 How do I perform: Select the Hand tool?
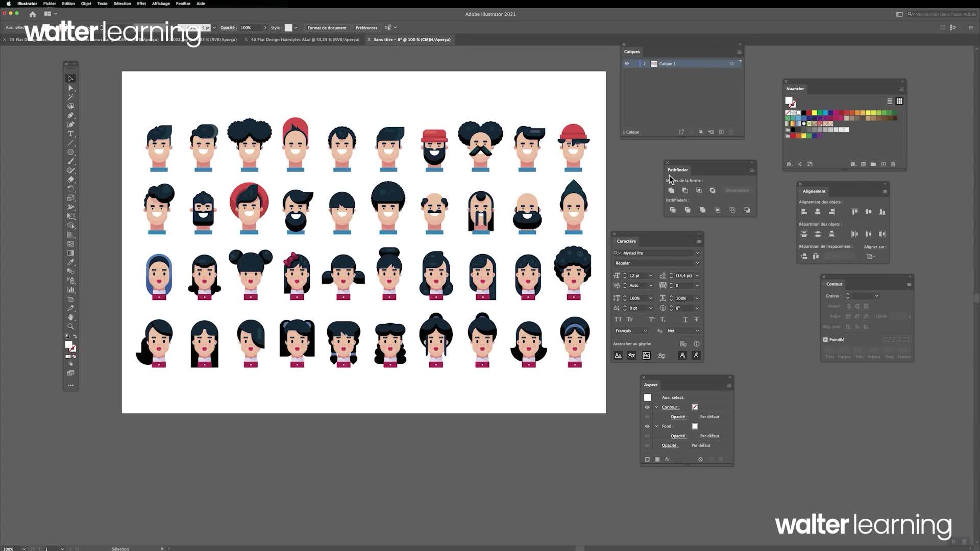pos(71,317)
